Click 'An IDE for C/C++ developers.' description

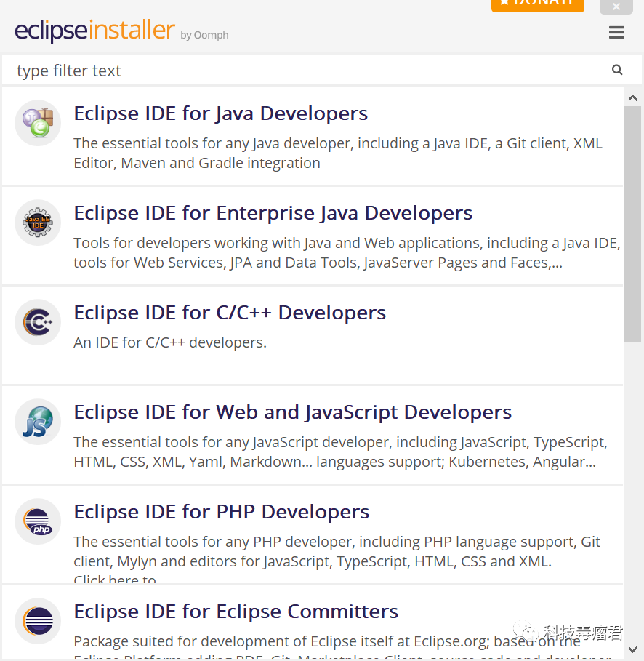coord(170,342)
